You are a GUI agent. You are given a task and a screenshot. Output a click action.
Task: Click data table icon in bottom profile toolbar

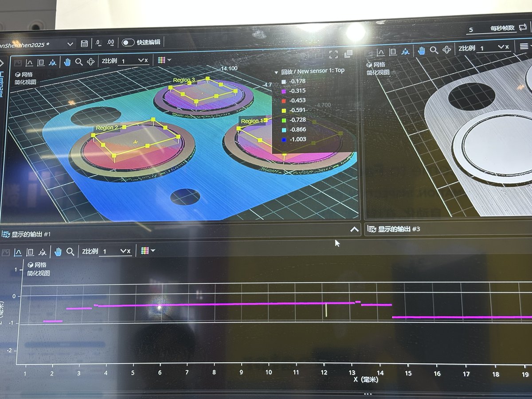click(x=30, y=252)
